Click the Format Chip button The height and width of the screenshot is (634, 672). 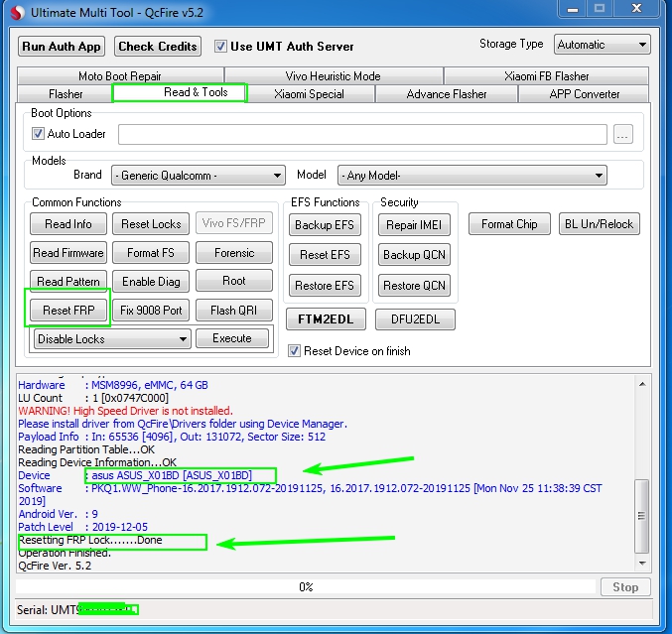[x=509, y=224]
